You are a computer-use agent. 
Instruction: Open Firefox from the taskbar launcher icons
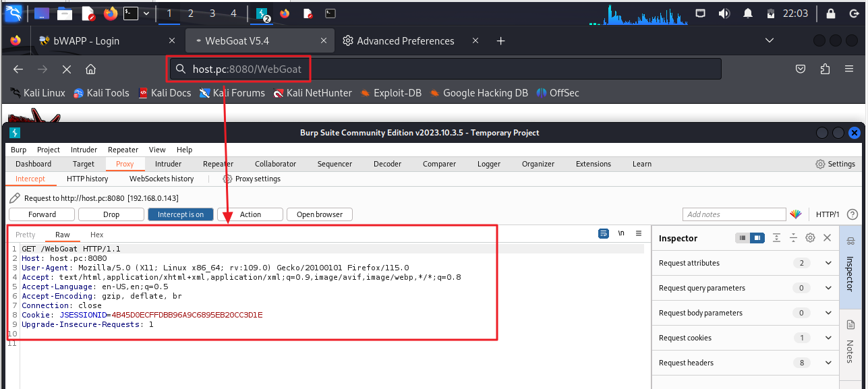[x=111, y=13]
